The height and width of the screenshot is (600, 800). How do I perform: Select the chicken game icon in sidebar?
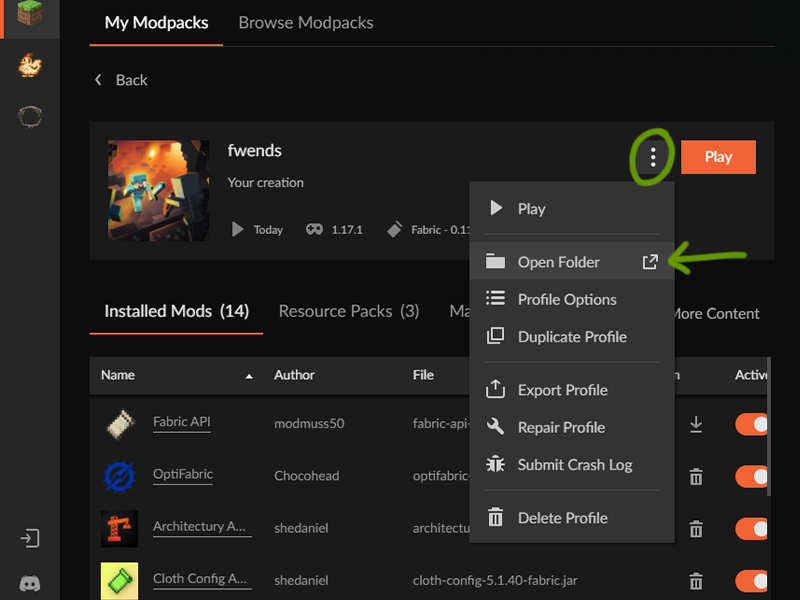click(x=30, y=66)
